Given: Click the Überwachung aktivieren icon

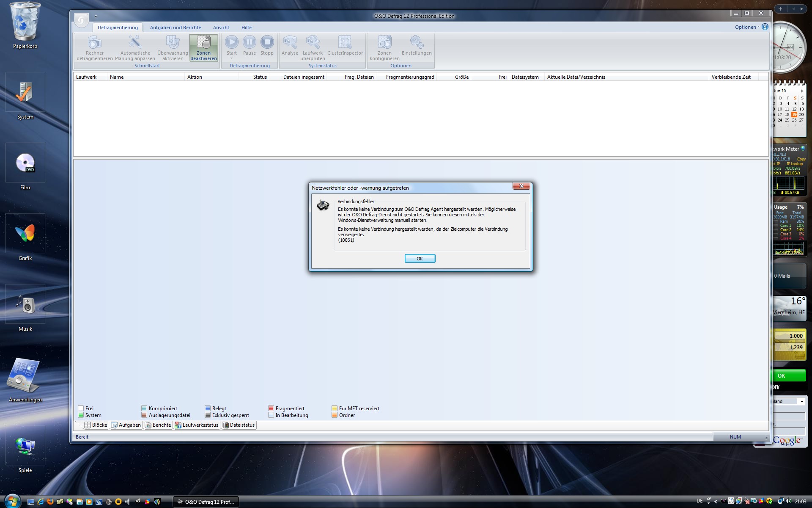Looking at the screenshot, I should (173, 43).
